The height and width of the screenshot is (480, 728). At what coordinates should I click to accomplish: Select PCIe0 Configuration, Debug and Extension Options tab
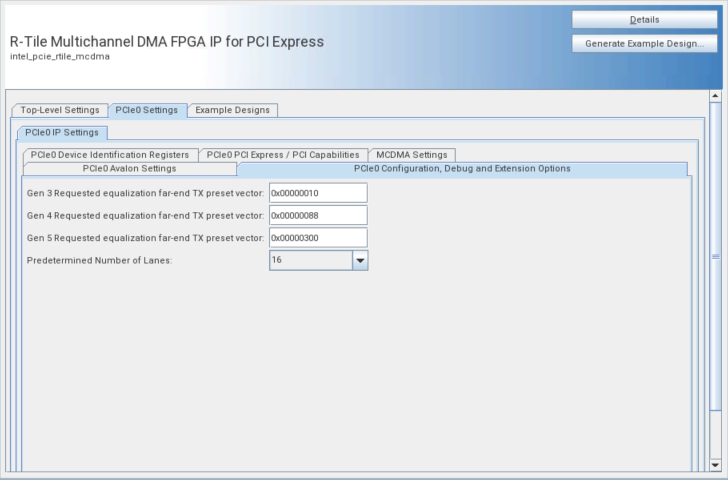click(x=462, y=169)
